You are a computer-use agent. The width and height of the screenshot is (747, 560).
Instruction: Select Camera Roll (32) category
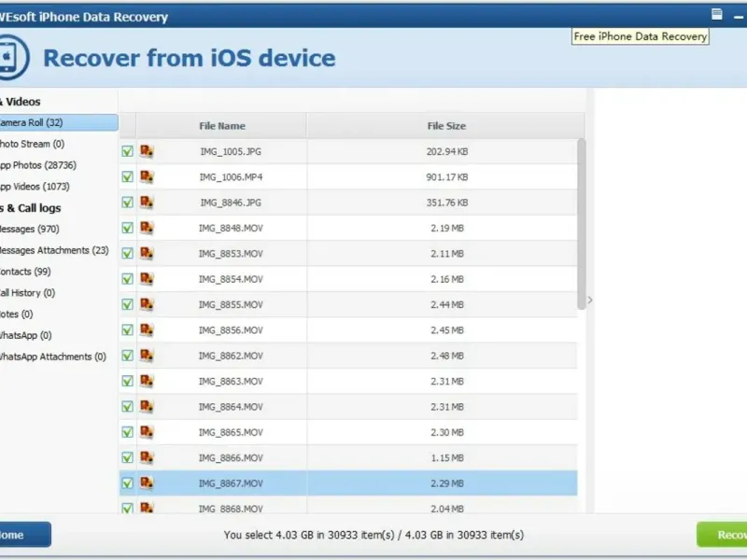(58, 122)
